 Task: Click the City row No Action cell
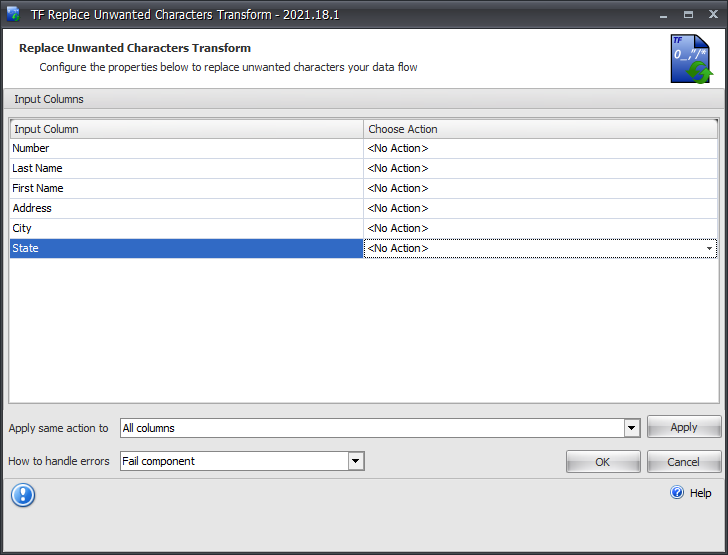click(x=540, y=228)
